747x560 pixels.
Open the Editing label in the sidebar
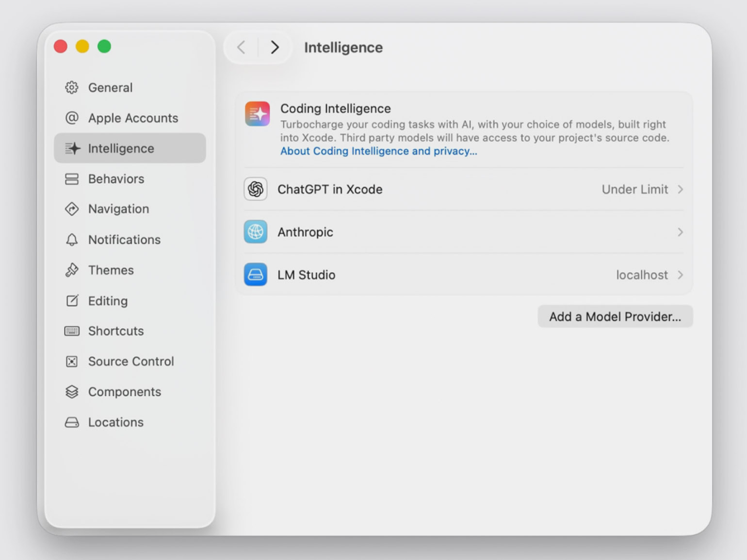[108, 301]
